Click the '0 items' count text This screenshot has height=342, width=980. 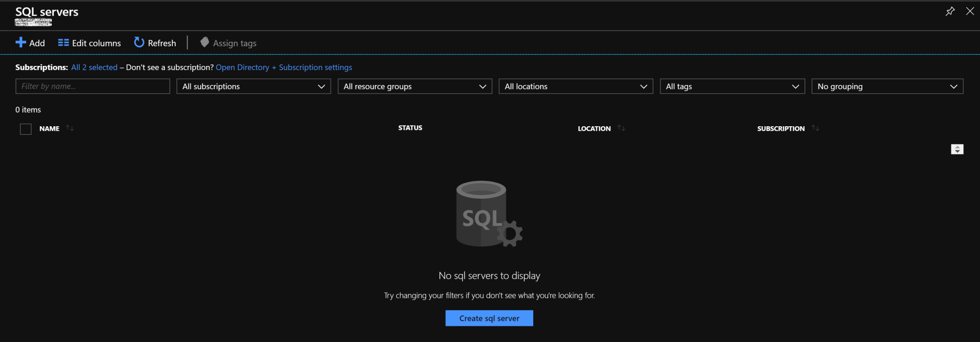coord(28,110)
